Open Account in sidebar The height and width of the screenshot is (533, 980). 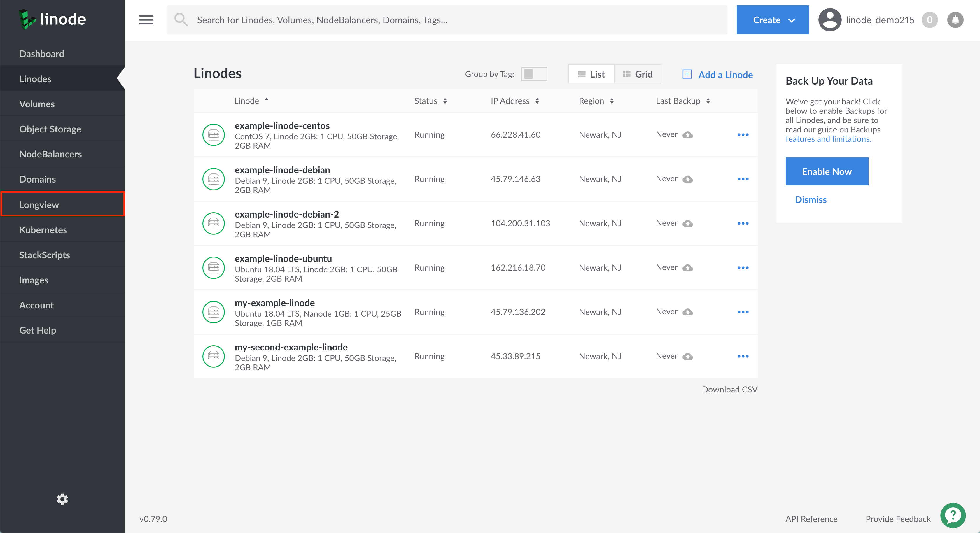[x=62, y=305]
